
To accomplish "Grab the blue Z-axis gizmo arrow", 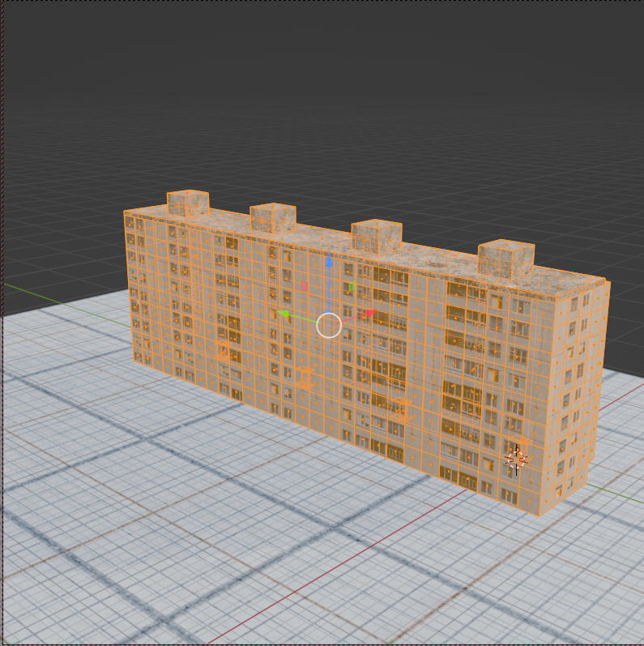I will point(330,260).
